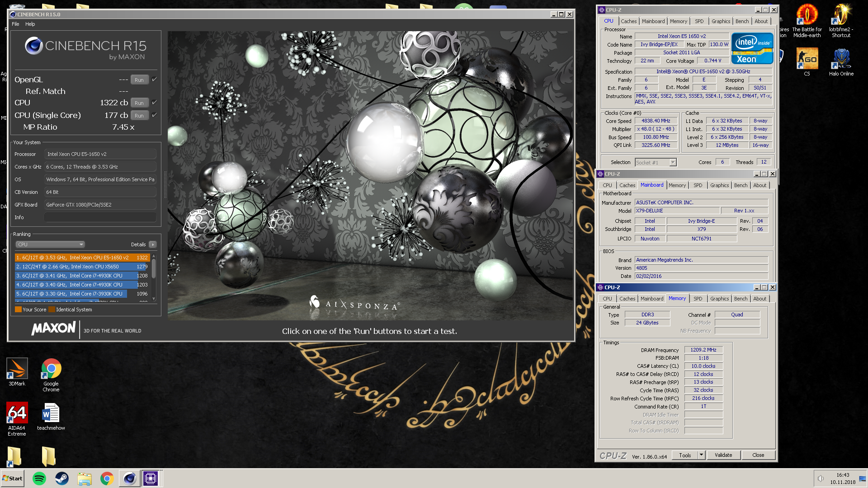Toggle the CPU test checkmark
This screenshot has width=868, height=488.
pyautogui.click(x=154, y=103)
